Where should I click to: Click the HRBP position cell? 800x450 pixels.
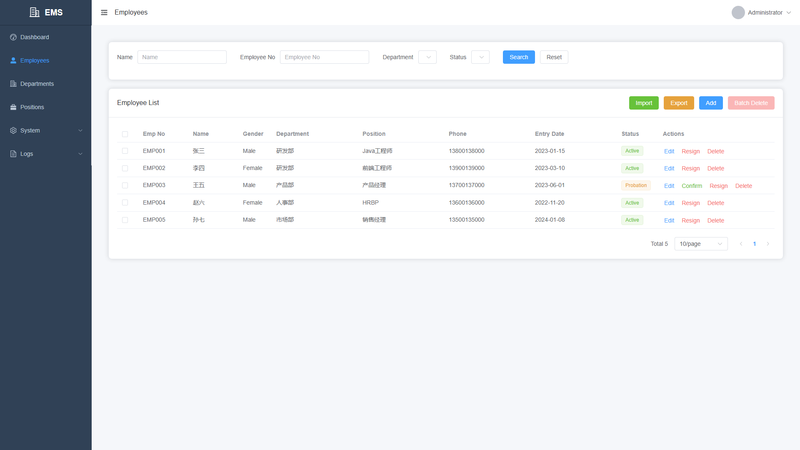coord(370,203)
